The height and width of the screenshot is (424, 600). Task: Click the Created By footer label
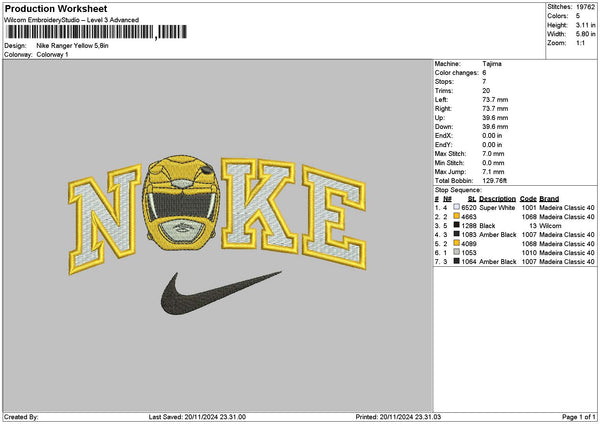click(x=21, y=417)
